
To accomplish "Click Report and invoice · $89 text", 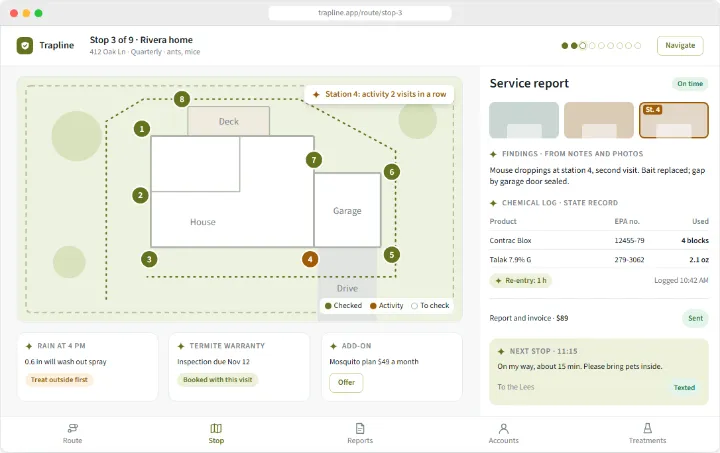I will [x=529, y=319].
